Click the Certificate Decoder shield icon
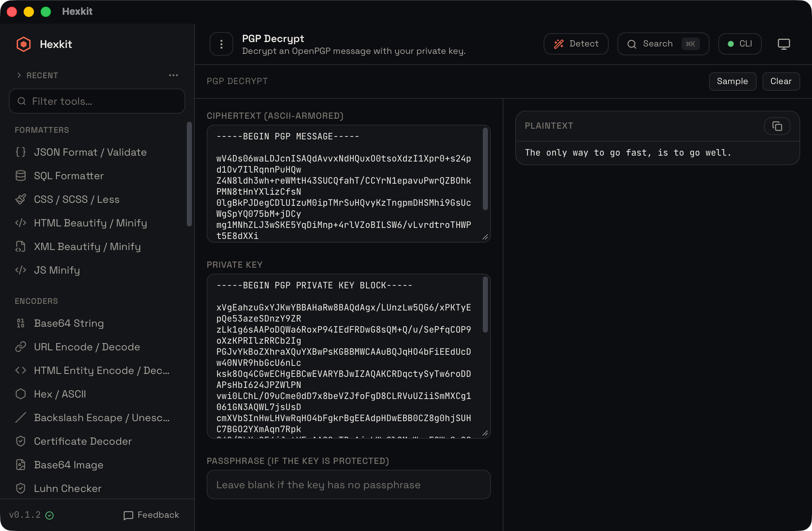812x531 pixels. tap(21, 441)
